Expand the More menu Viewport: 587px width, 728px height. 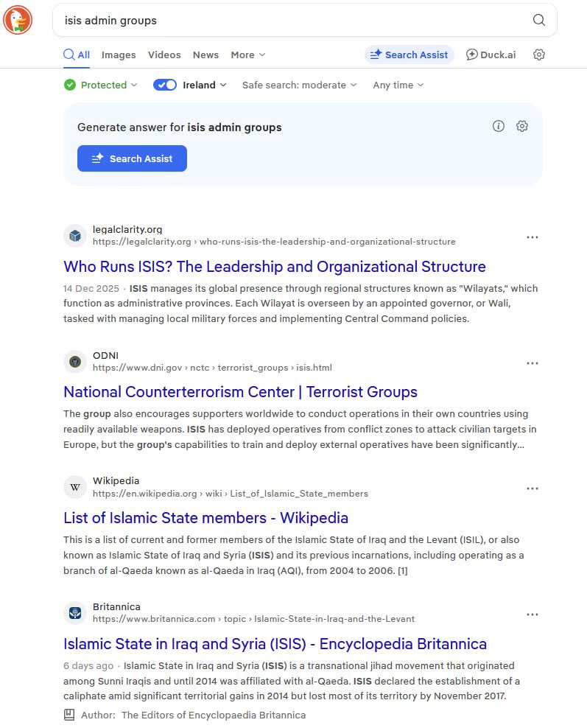pyautogui.click(x=248, y=55)
